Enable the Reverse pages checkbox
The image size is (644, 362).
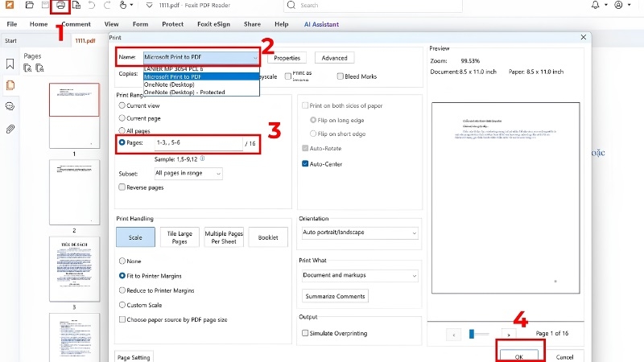click(x=122, y=187)
